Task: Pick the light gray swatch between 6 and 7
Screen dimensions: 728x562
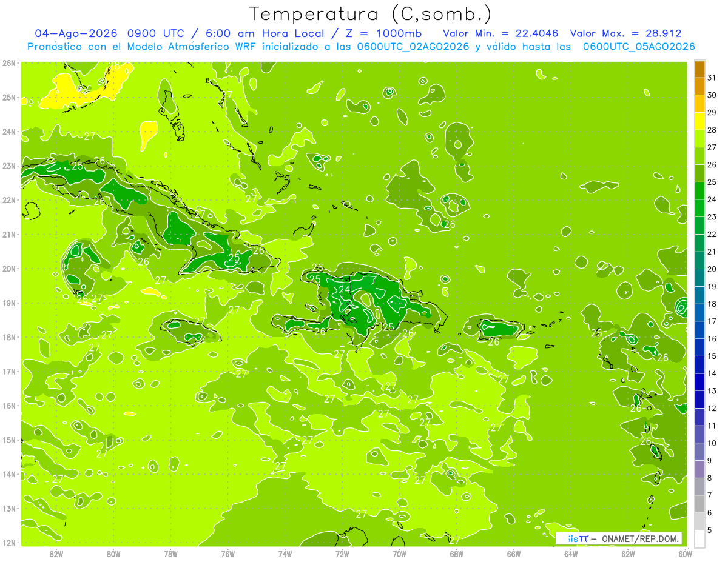Action: pyautogui.click(x=699, y=504)
